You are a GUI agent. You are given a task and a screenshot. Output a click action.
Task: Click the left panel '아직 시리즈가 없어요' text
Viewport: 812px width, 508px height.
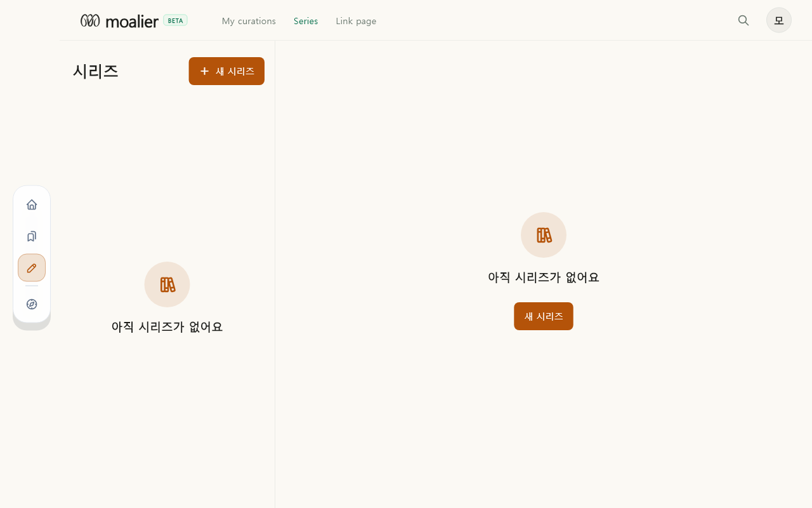click(167, 327)
